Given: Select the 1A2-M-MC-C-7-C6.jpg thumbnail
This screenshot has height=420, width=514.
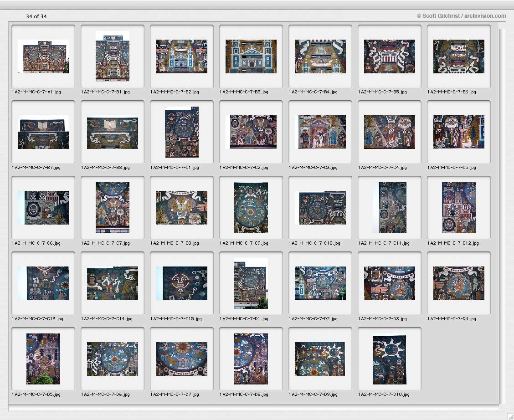Looking at the screenshot, I should (43, 208).
